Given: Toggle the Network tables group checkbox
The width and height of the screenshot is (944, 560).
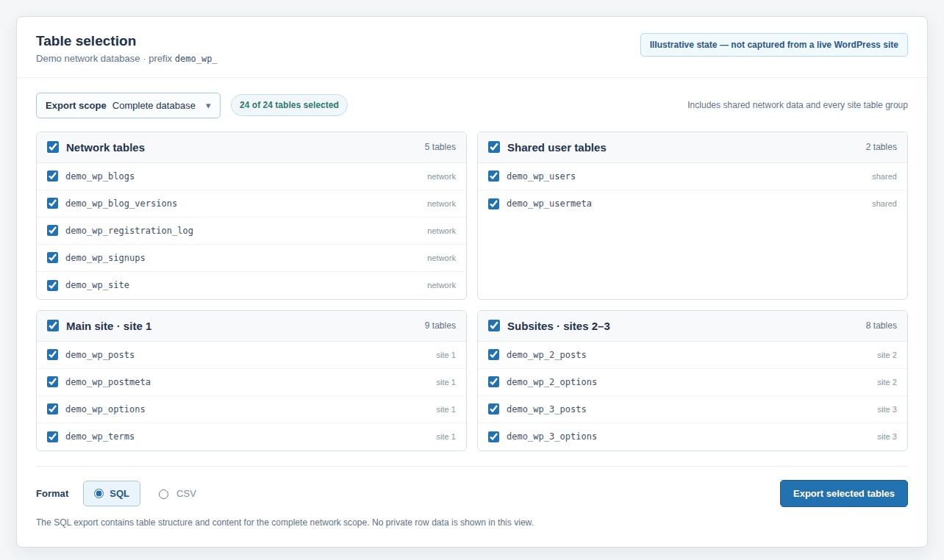Looking at the screenshot, I should pyautogui.click(x=53, y=147).
